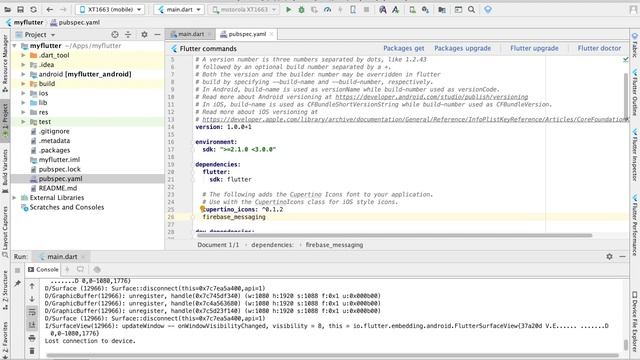Open the main.dart run configuration dropdown

(x=179, y=9)
